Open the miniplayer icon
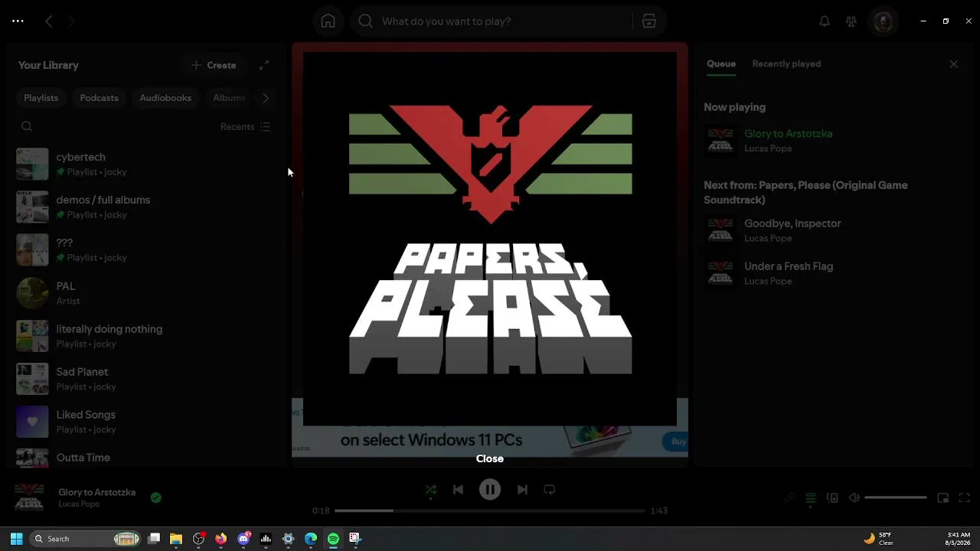980x551 pixels. pos(943,498)
